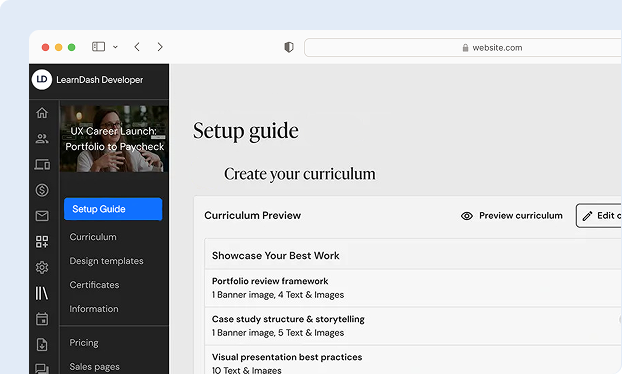Click the Curriculum Preview heading

pyautogui.click(x=253, y=215)
